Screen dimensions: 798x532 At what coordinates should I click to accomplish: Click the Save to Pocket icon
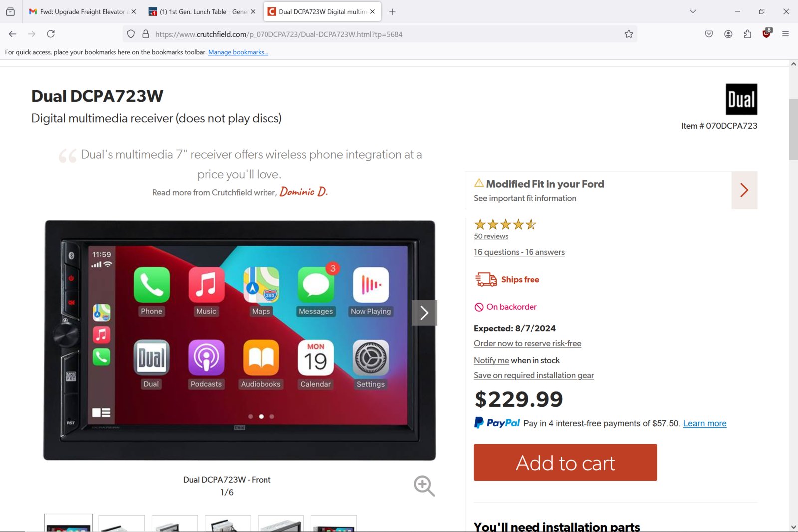(709, 34)
